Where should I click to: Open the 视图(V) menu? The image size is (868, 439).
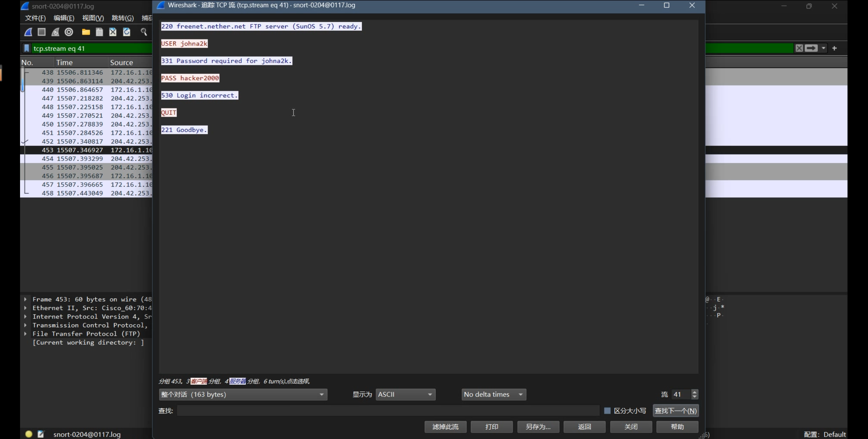[x=93, y=18]
